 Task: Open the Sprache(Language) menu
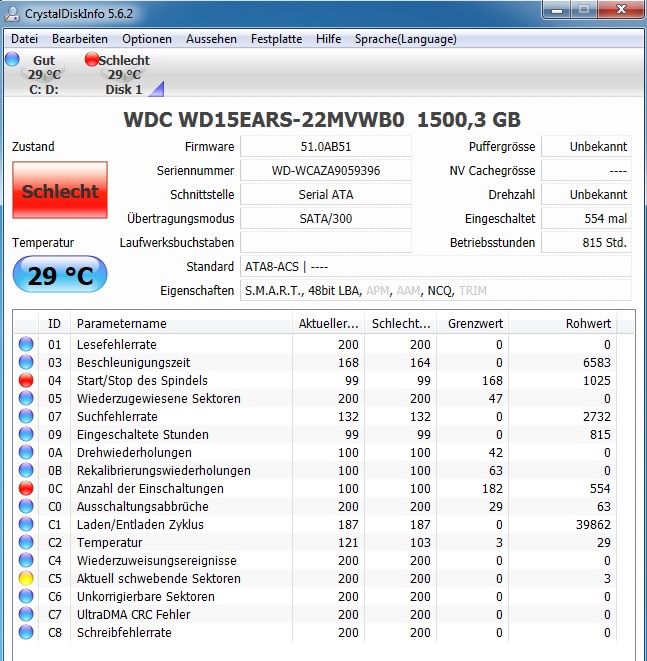click(x=405, y=39)
